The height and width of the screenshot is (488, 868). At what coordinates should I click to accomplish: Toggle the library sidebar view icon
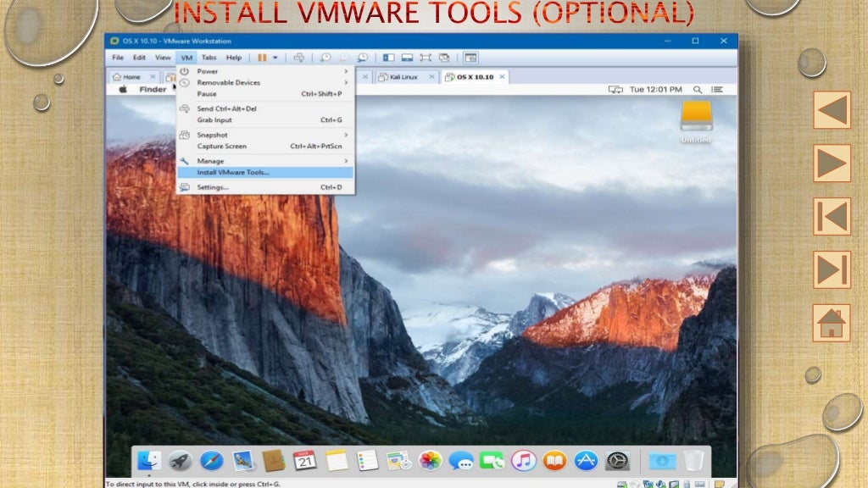tap(388, 58)
